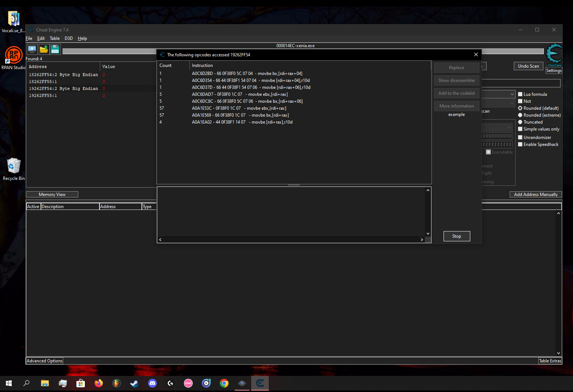
Task: Enable the Lua formula checkbox
Action: [x=520, y=94]
